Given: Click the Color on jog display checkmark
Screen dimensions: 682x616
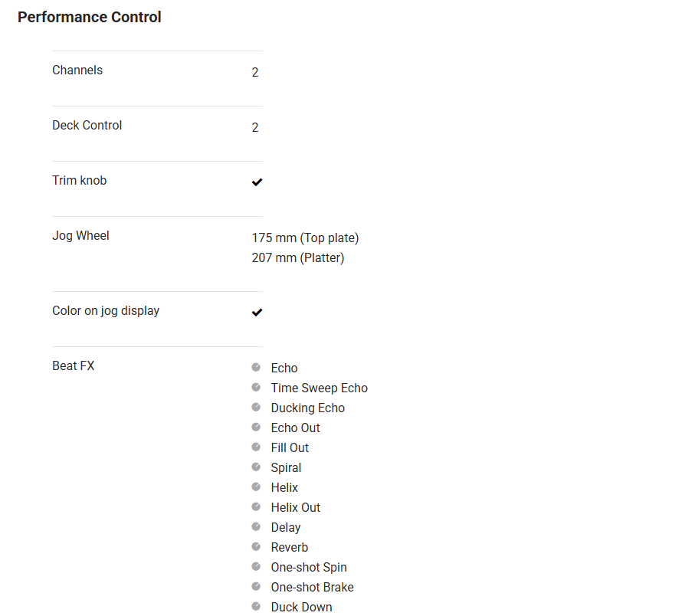Looking at the screenshot, I should (257, 312).
